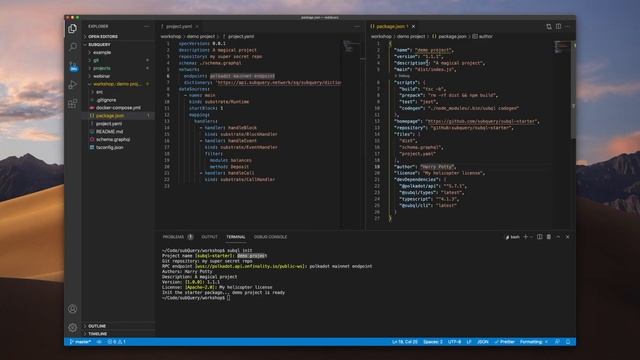Split the package.json editor right
640x360 pixels.
pyautogui.click(x=558, y=27)
